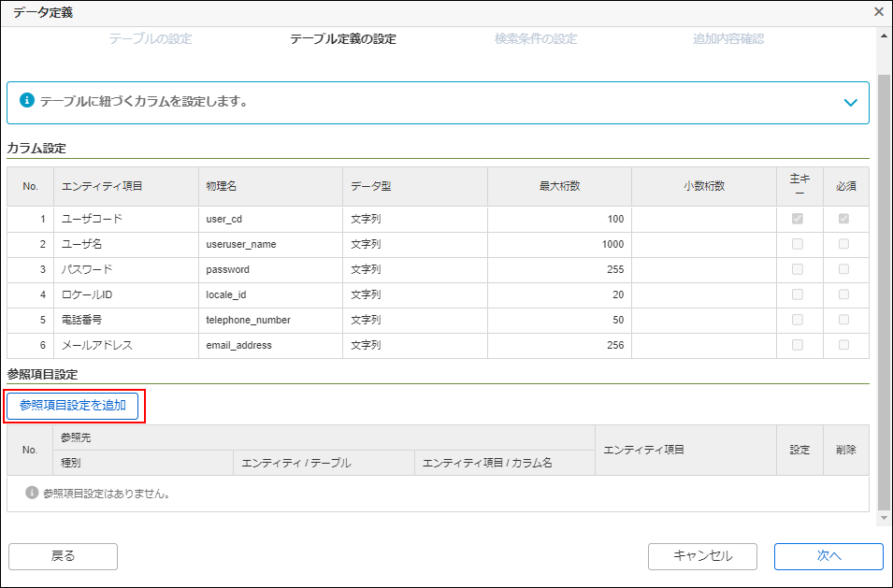The height and width of the screenshot is (588, 893).
Task: Check 主キー for メールアドレス row
Action: [x=798, y=344]
